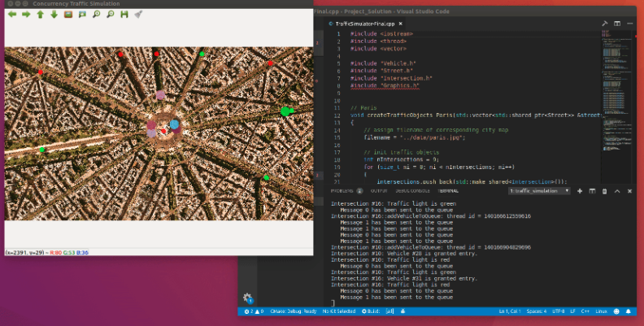Click terminal line Vehicle #31 is granted entry
Screen dimensions: 644x326
point(404,278)
